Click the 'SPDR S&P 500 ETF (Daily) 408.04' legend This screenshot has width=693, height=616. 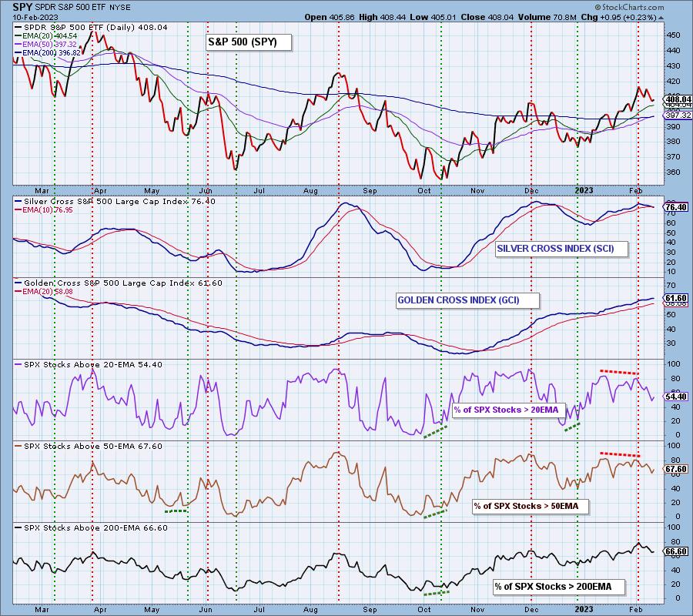coord(91,28)
